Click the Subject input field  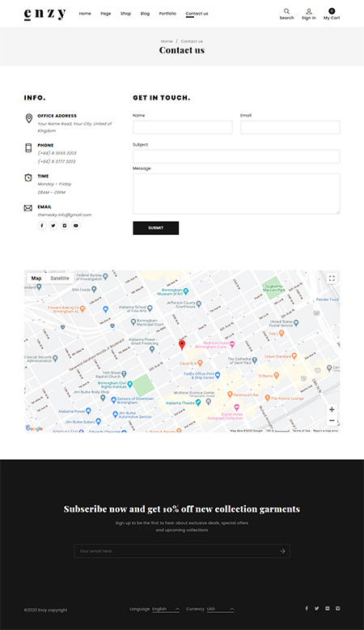click(236, 156)
